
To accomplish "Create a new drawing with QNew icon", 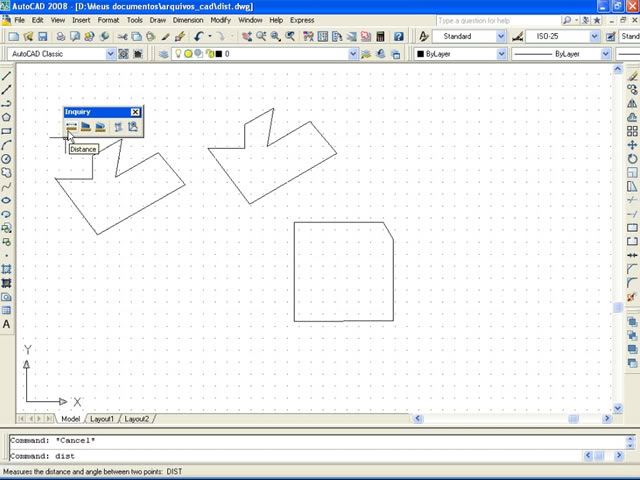I will pos(13,37).
